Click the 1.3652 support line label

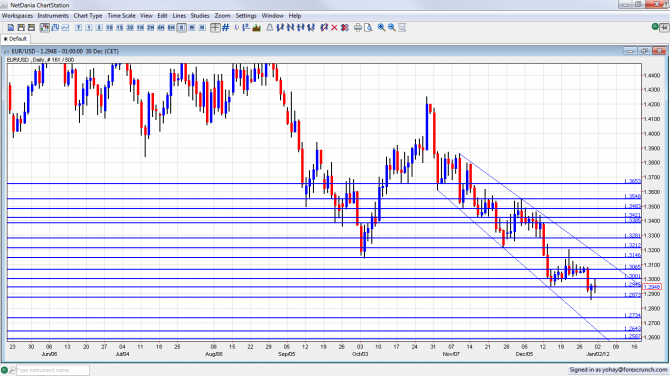[632, 181]
